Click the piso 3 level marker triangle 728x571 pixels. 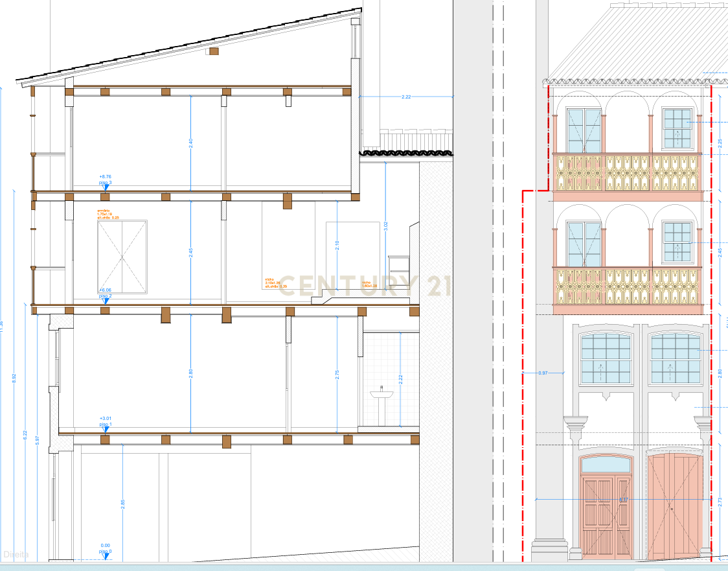[x=106, y=188]
